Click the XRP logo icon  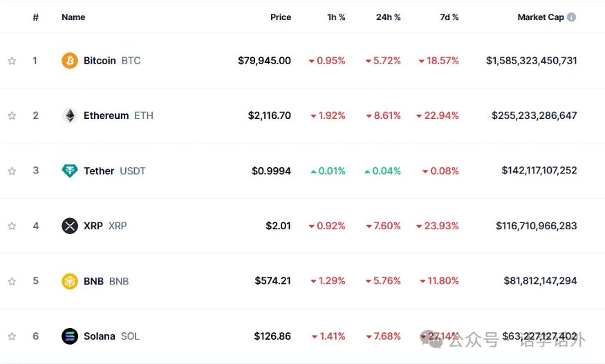(70, 226)
